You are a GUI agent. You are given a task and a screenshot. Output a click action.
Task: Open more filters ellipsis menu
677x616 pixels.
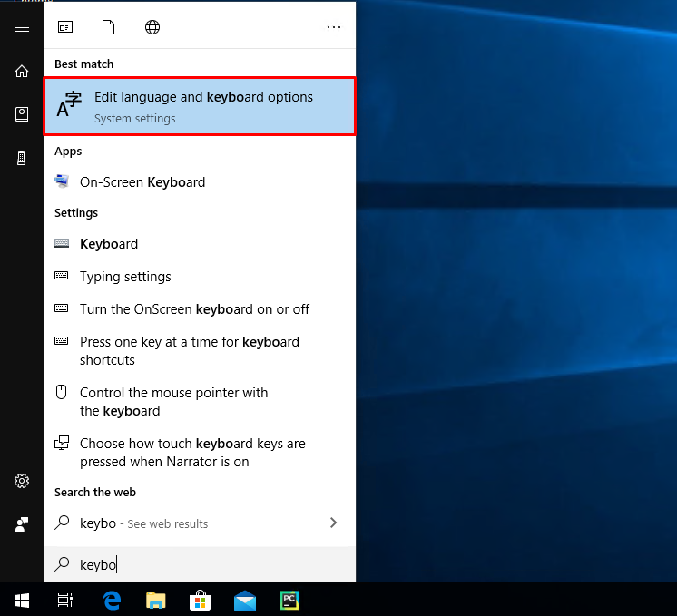pyautogui.click(x=334, y=27)
